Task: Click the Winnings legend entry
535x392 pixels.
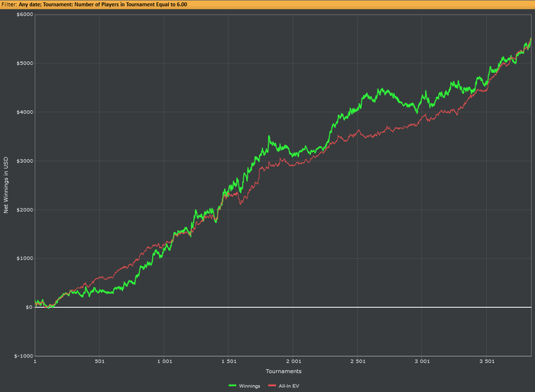Action: [245, 386]
